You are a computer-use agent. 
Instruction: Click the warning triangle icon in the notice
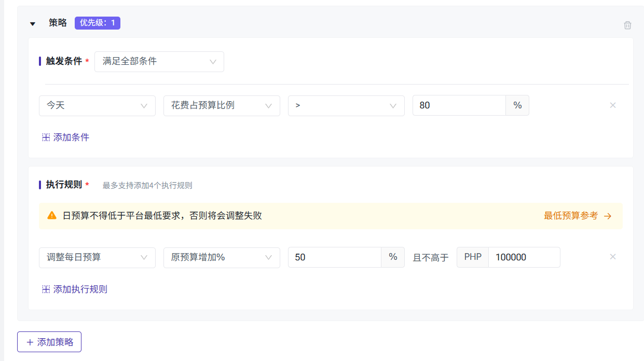pos(52,215)
